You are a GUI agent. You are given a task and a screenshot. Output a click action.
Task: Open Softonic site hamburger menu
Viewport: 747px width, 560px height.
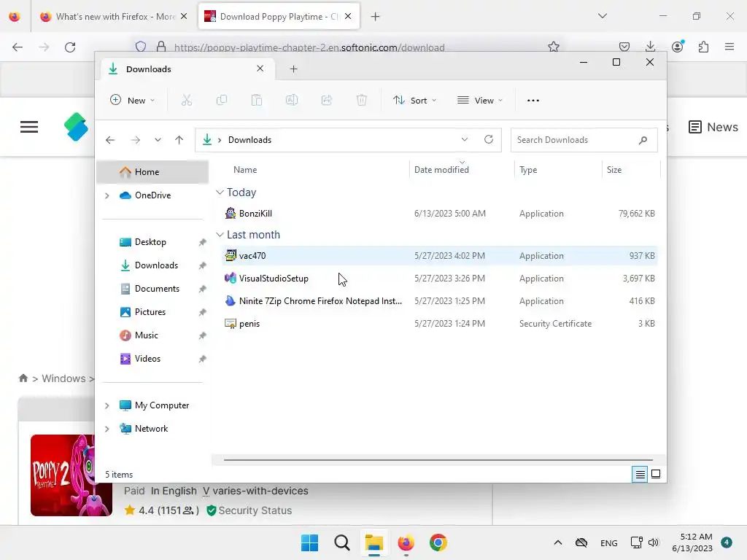(29, 127)
